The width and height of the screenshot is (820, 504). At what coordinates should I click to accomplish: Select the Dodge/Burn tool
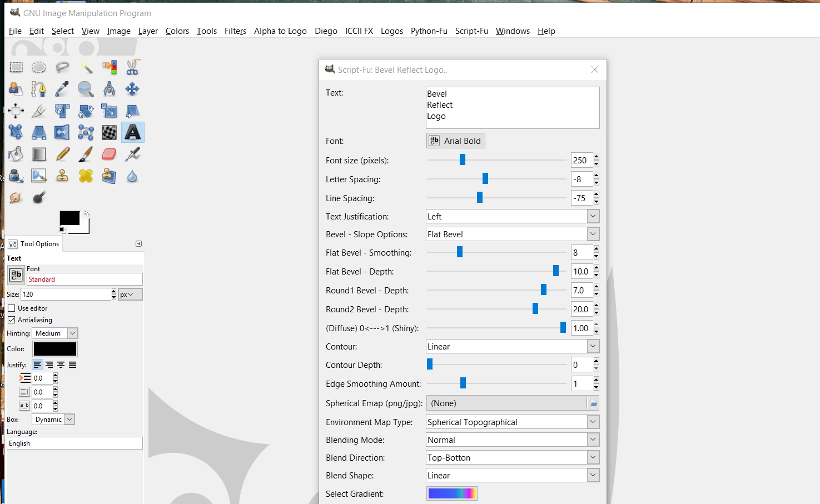tap(39, 198)
